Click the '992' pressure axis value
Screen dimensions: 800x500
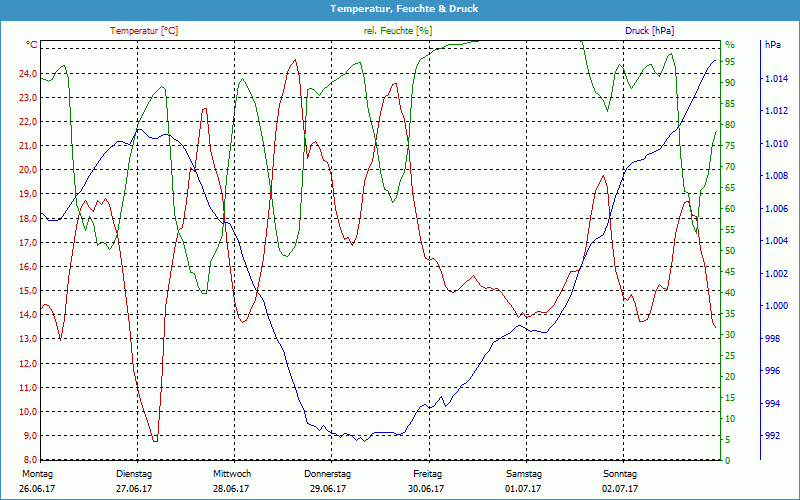[x=773, y=436]
